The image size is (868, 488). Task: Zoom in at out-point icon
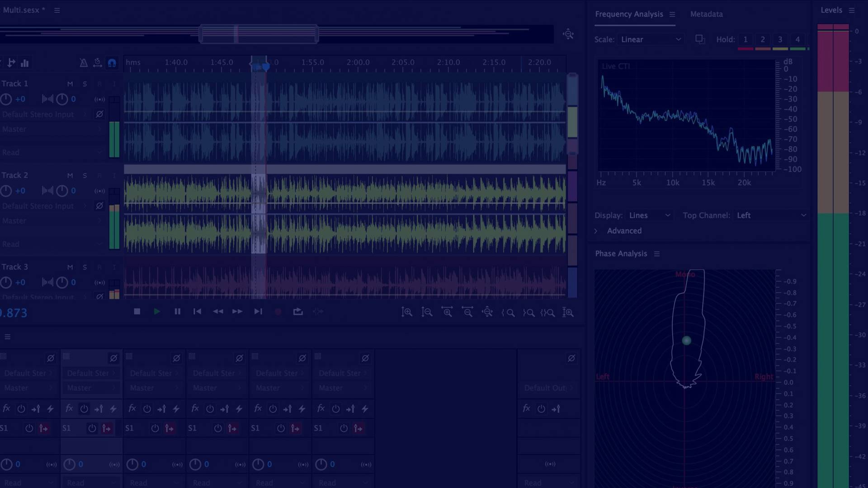(x=528, y=313)
